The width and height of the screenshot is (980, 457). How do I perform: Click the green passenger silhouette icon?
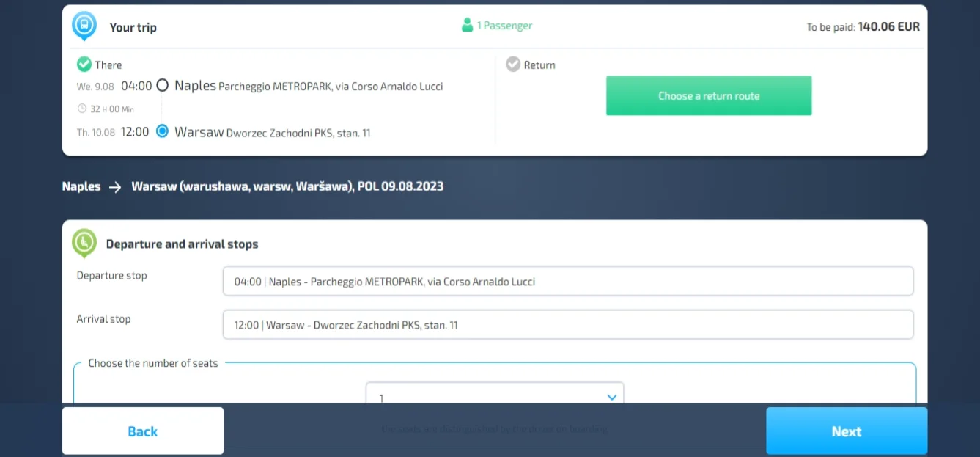pyautogui.click(x=467, y=26)
